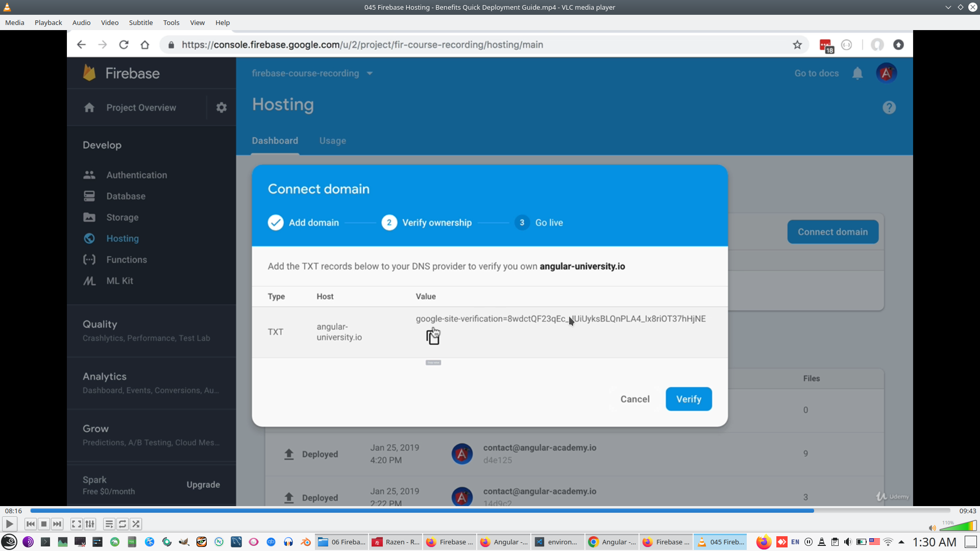Toggle loop repeat mode
This screenshot has width=980, height=551.
coord(122,524)
